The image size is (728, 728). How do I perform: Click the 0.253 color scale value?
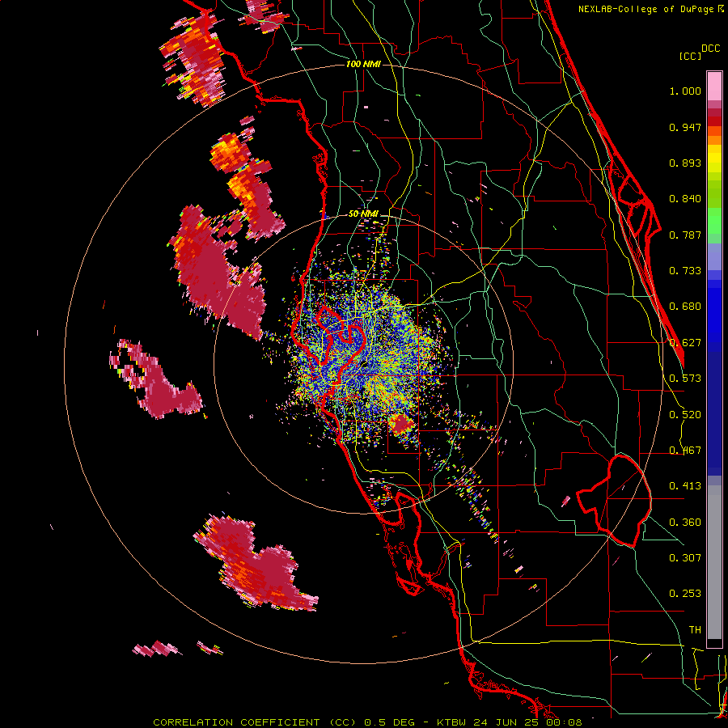(x=685, y=594)
